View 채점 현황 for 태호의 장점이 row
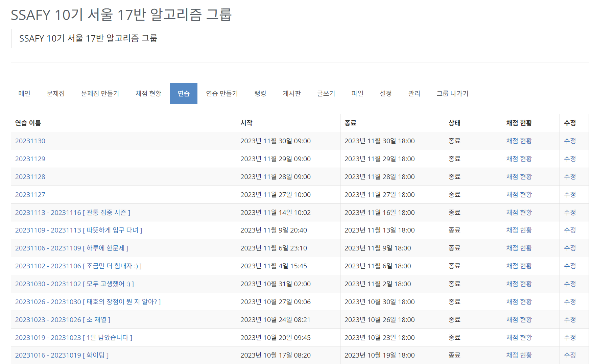 519,302
